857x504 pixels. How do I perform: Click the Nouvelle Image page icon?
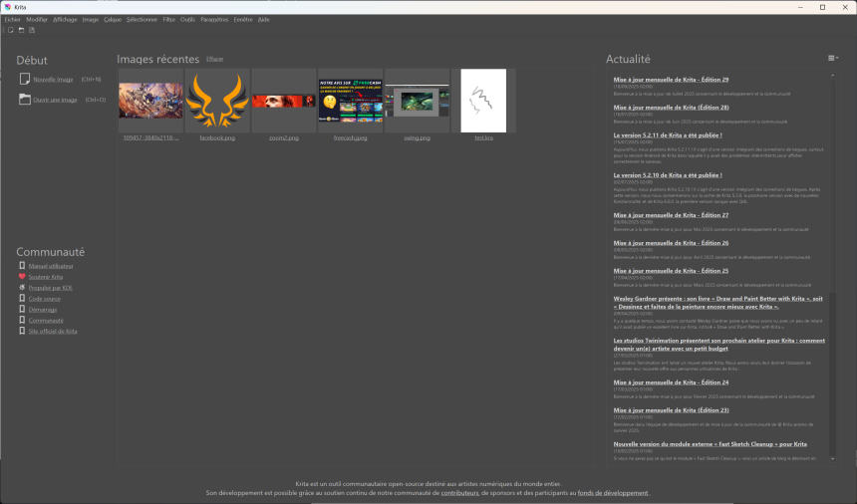point(24,79)
